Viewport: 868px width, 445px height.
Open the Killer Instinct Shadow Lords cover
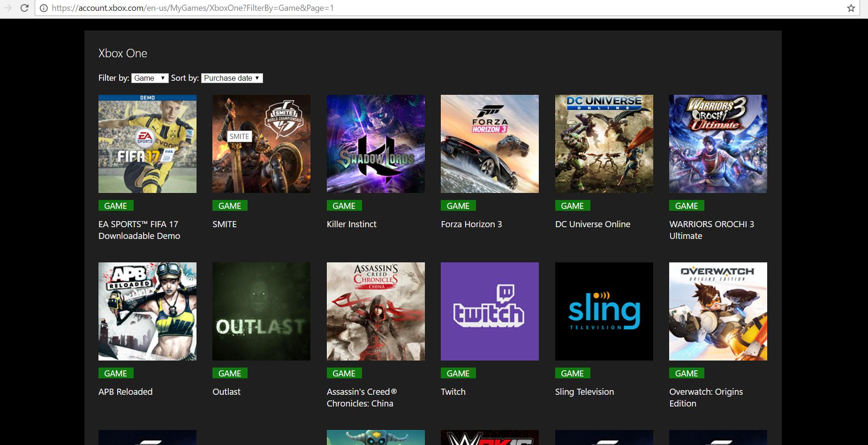click(376, 144)
